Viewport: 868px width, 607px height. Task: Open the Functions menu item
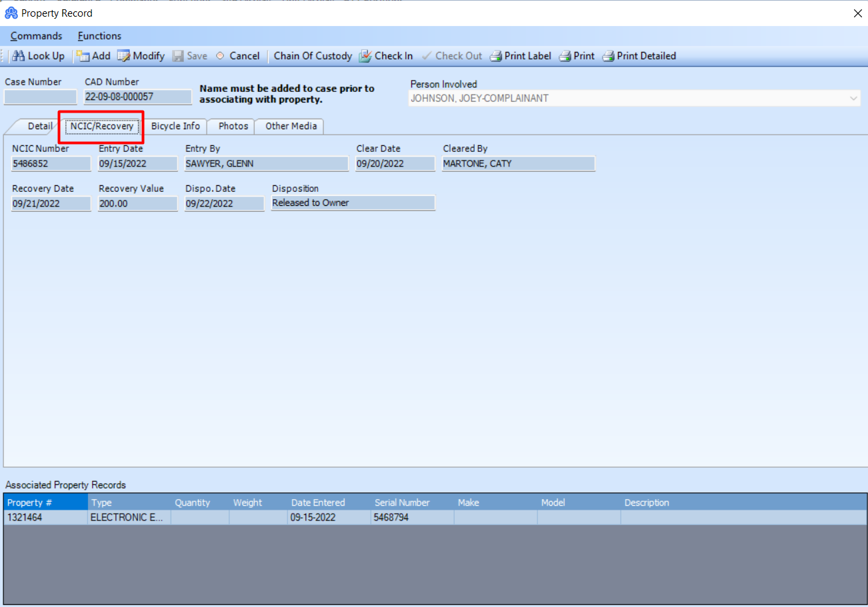tap(99, 35)
